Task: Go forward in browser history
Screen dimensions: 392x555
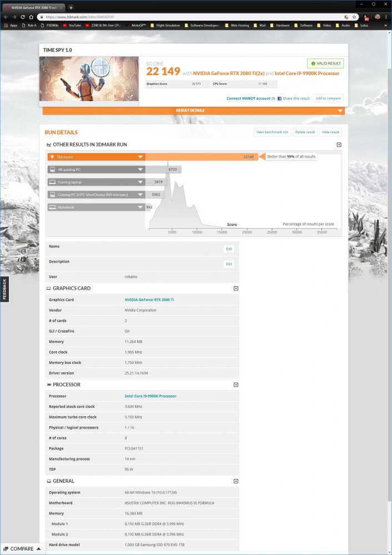Action: (x=14, y=17)
